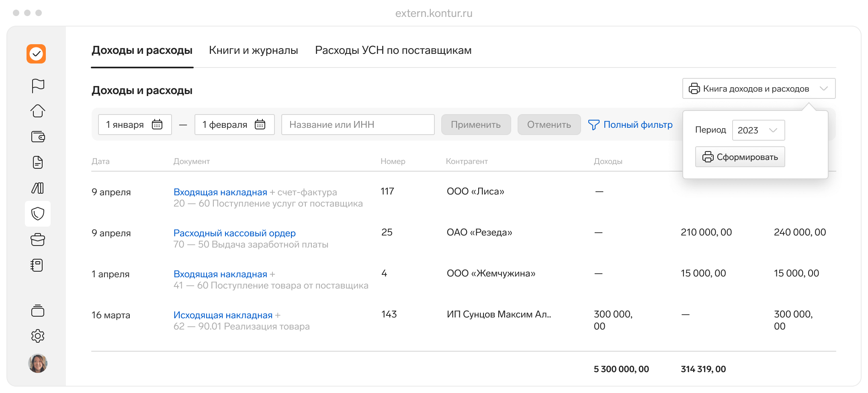
Task: Open calendar for the 1 января date
Action: (157, 125)
